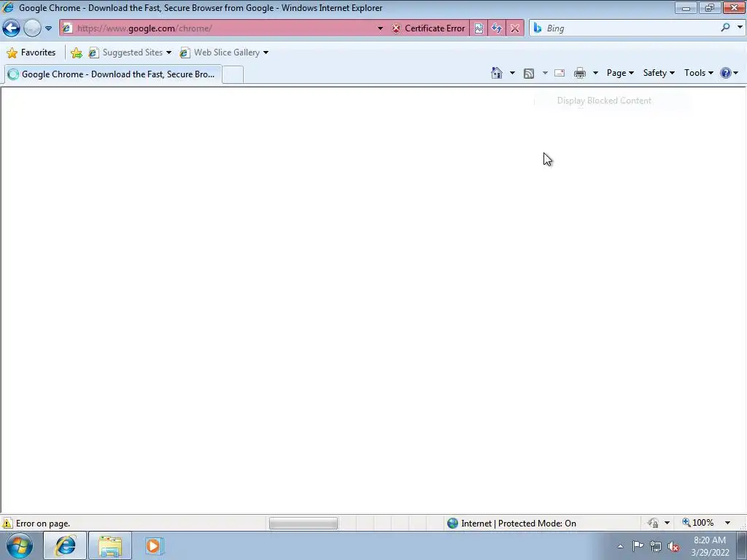Click the greyed Forward navigation button
Viewport: 747px width, 560px height.
click(32, 28)
